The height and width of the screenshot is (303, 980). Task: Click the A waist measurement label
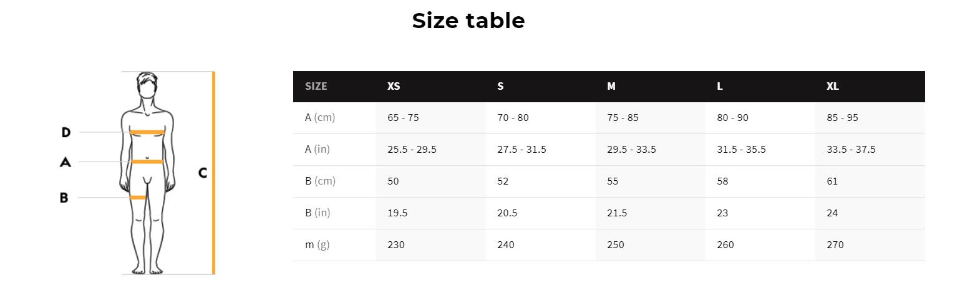tap(65, 162)
